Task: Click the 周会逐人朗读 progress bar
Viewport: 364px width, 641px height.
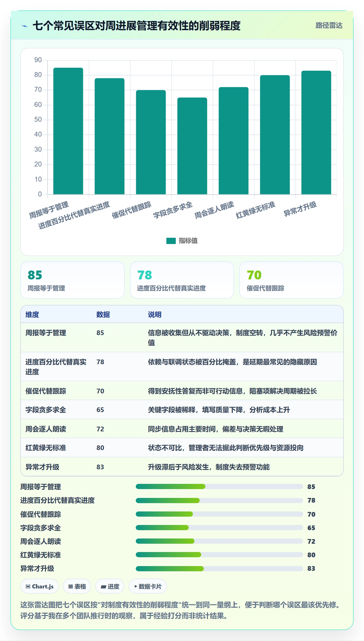Action: [x=219, y=541]
